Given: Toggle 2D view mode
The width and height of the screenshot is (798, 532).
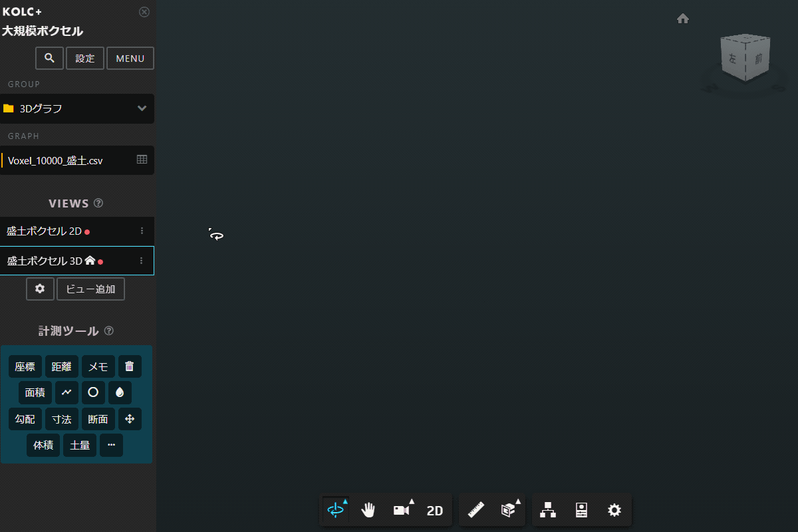Looking at the screenshot, I should (x=435, y=510).
